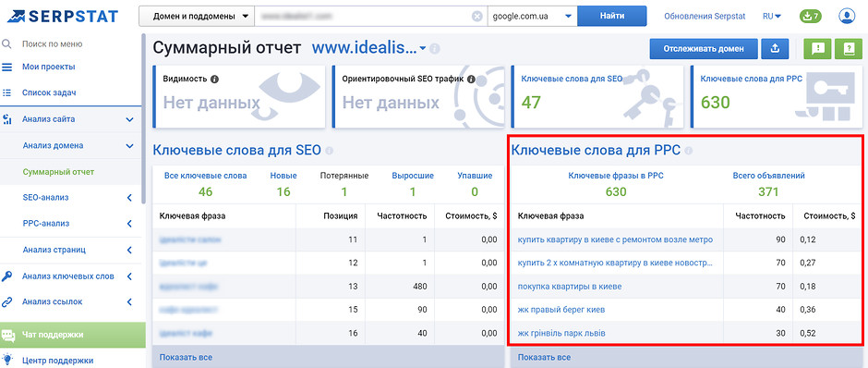Click the menu search magnifier icon
The height and width of the screenshot is (368, 868).
(x=6, y=43)
